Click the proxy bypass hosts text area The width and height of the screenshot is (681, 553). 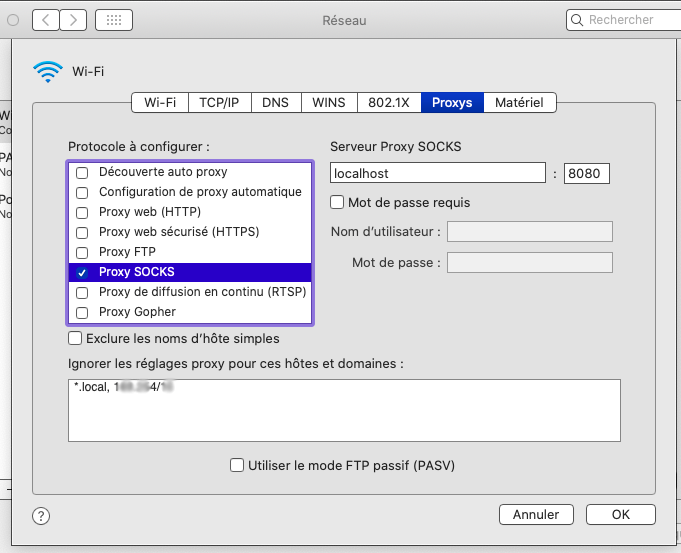tap(344, 410)
